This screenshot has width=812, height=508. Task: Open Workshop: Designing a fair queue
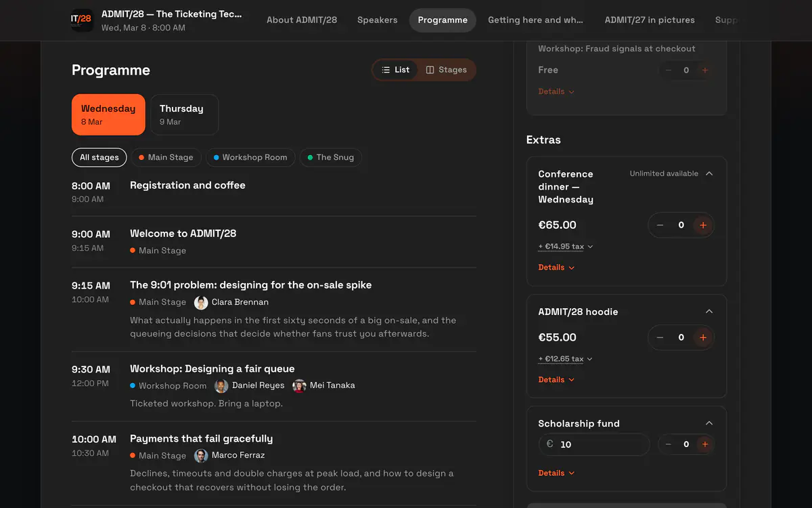pos(212,369)
